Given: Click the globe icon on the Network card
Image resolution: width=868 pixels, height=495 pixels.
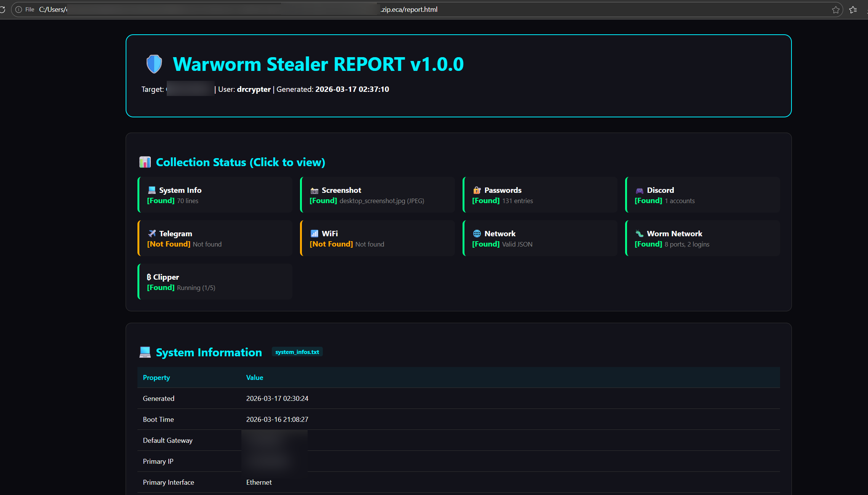Looking at the screenshot, I should 476,233.
